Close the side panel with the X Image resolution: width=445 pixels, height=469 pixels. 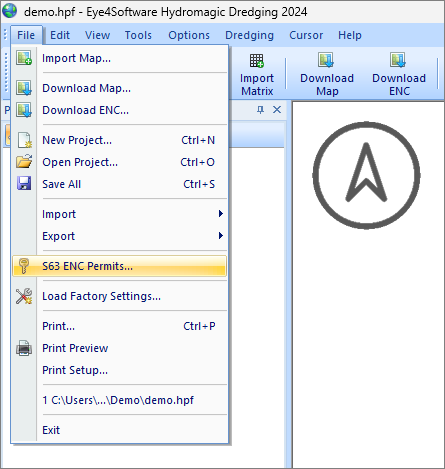(277, 110)
